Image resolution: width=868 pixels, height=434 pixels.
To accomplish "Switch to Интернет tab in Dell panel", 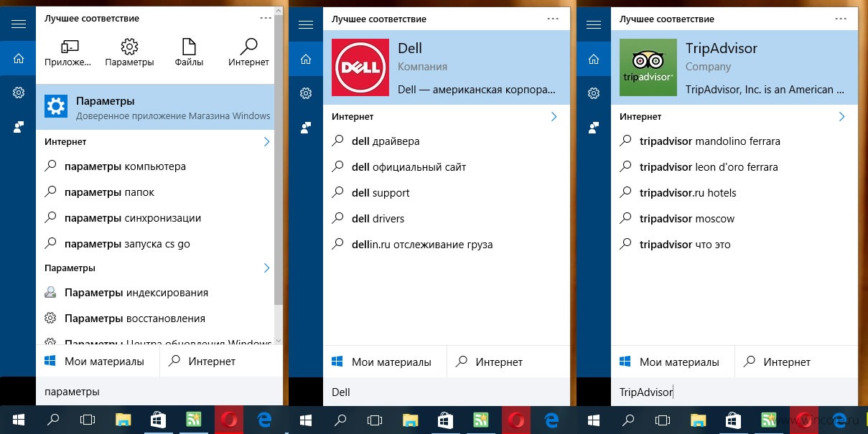I will pyautogui.click(x=508, y=362).
